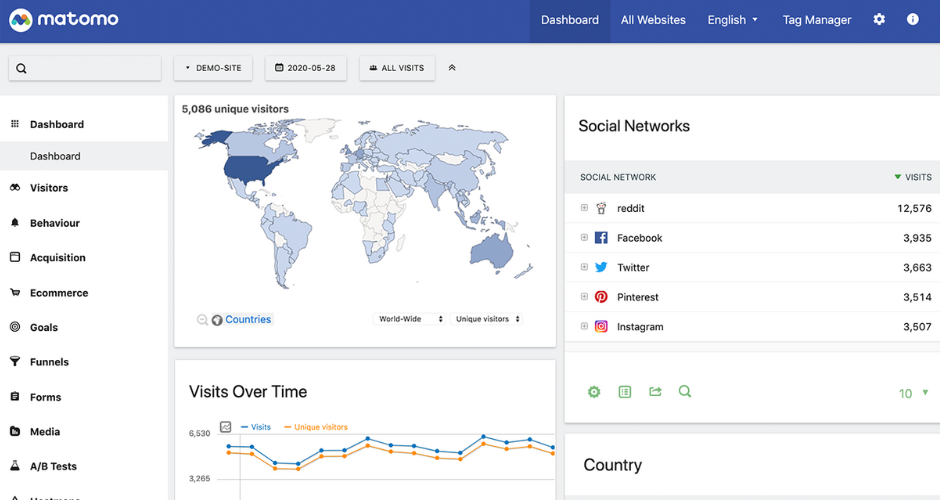
Task: Open the ALL VISITS segment selector
Action: (x=397, y=68)
